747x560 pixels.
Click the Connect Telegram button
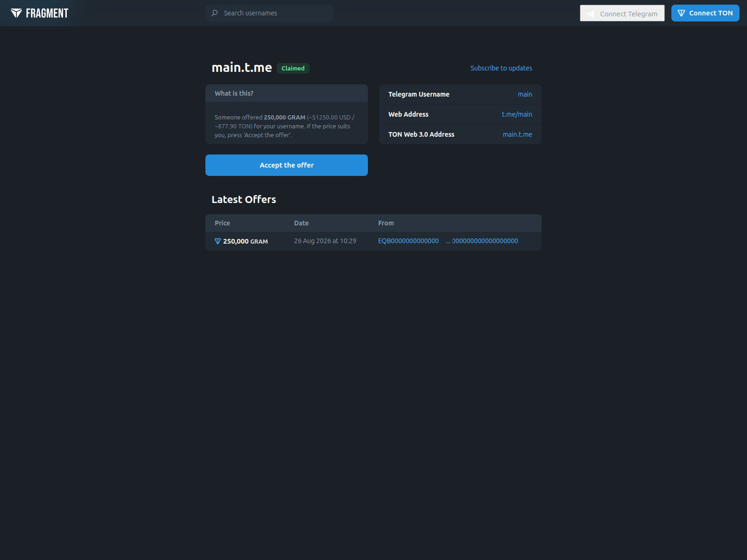coord(622,13)
